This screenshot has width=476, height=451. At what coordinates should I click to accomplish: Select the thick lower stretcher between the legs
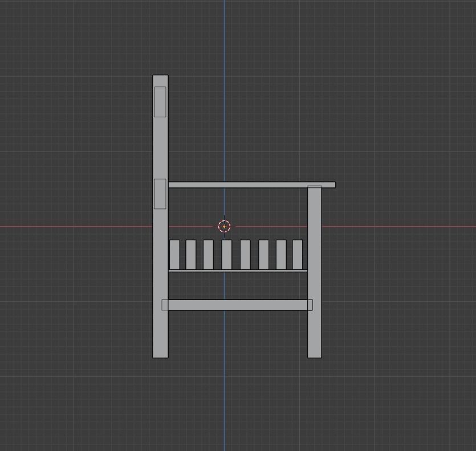tap(237, 305)
